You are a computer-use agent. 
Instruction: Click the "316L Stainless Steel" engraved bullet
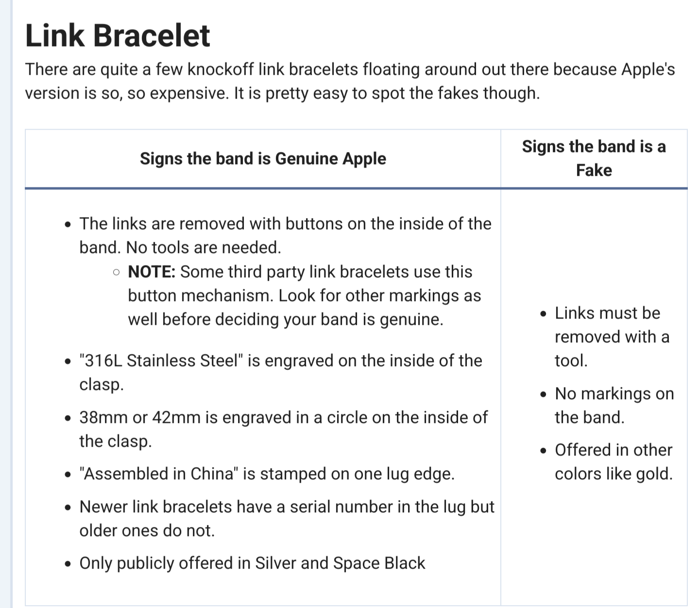280,372
